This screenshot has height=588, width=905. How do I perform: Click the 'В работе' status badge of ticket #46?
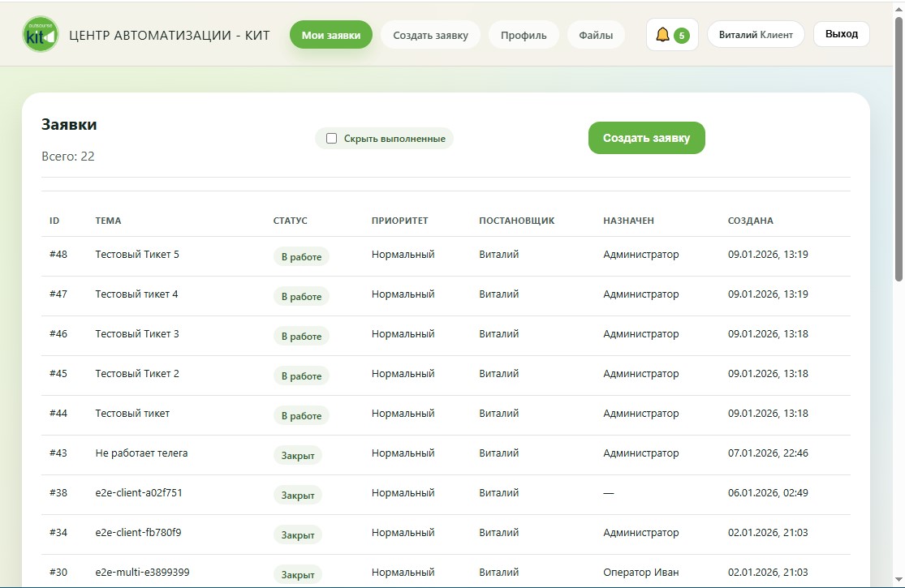tap(301, 336)
